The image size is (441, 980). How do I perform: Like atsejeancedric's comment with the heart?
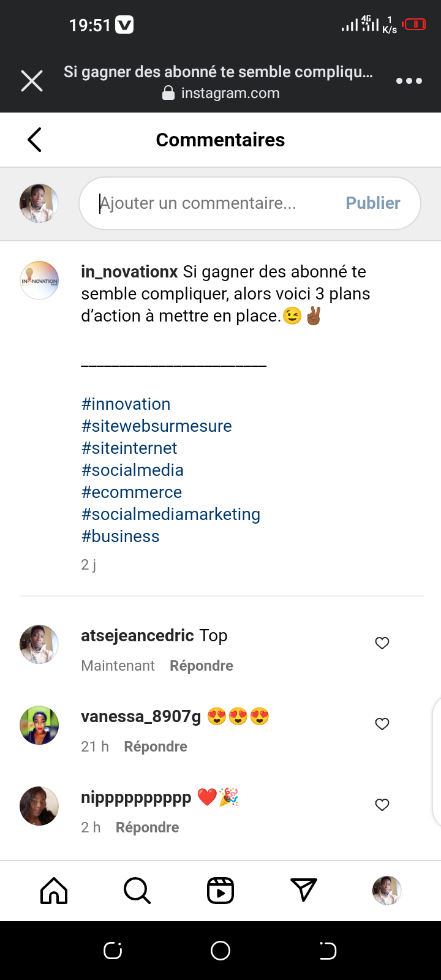coord(382,643)
